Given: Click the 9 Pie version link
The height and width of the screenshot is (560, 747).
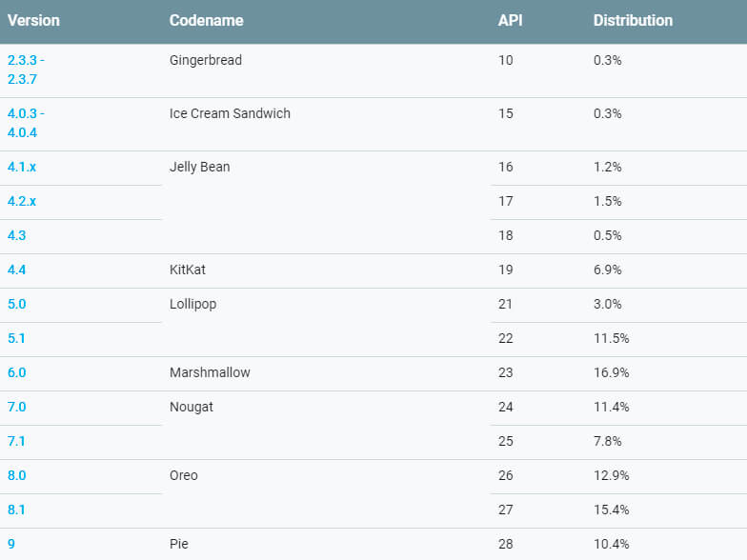Looking at the screenshot, I should tap(11, 544).
